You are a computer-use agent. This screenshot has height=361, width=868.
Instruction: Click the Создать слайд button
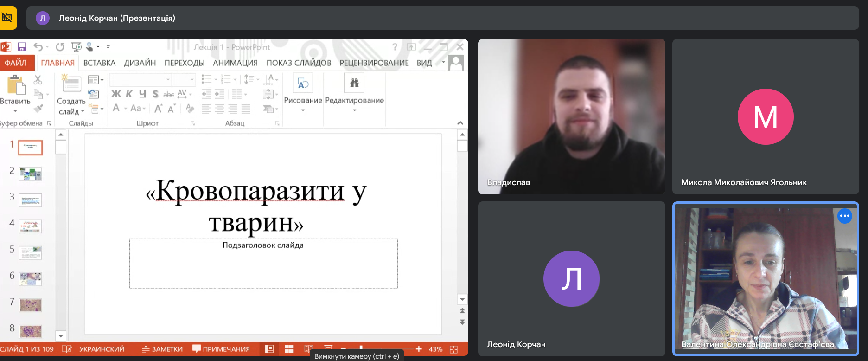pos(71,84)
